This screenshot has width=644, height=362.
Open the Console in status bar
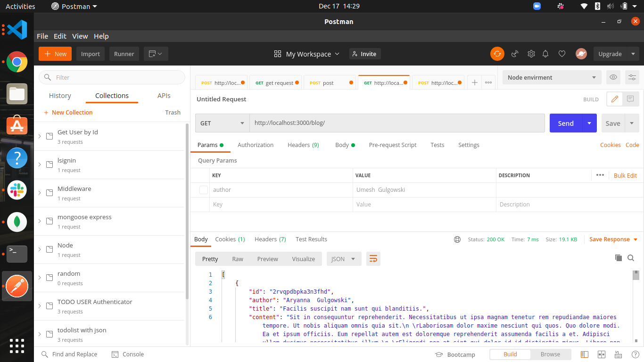(127, 354)
